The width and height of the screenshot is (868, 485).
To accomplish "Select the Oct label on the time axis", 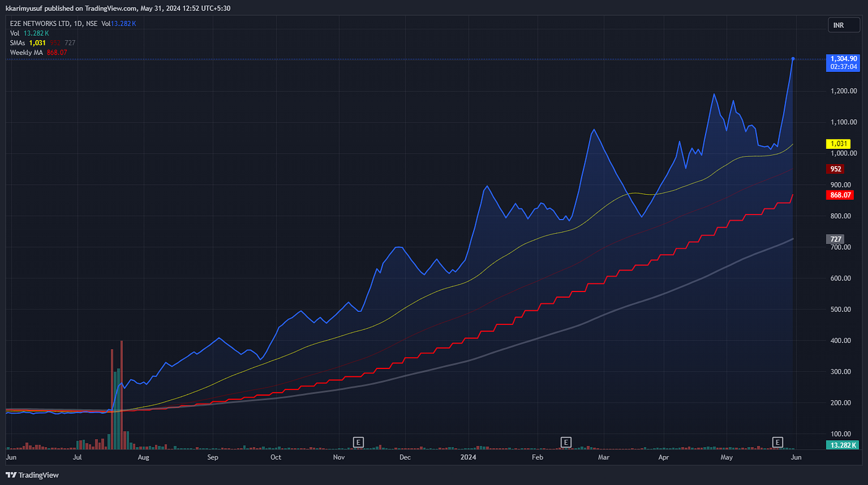I will [275, 458].
